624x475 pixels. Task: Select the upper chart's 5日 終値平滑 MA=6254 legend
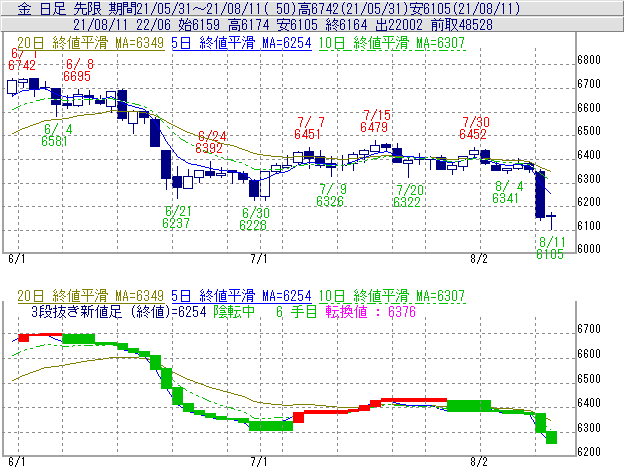(x=241, y=43)
